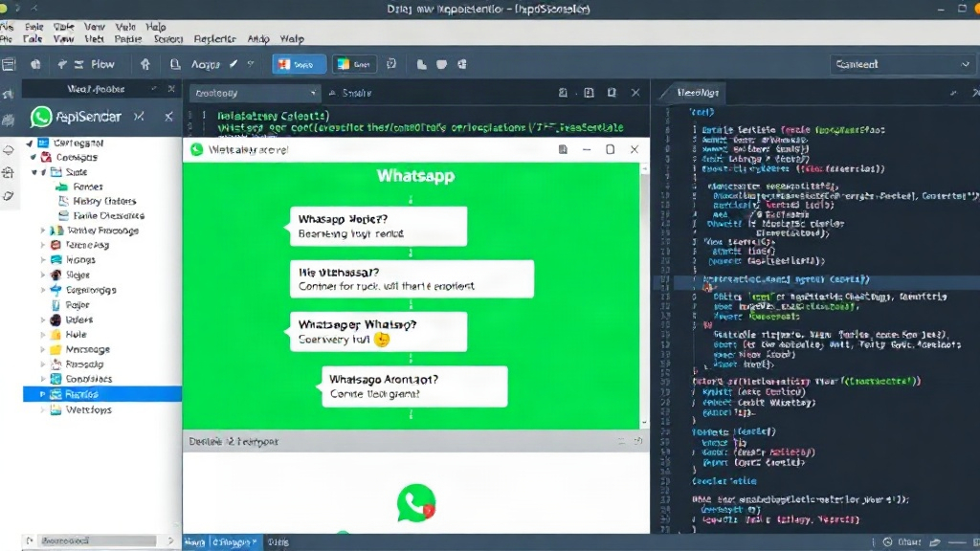Click the share icon right of Otaut
Image resolution: width=980 pixels, height=551 pixels.
[x=935, y=542]
